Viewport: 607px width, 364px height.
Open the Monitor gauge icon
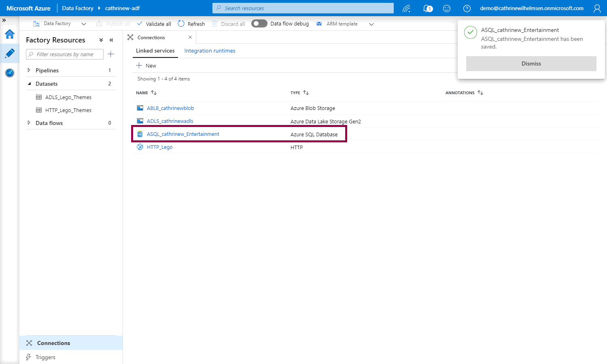pyautogui.click(x=10, y=73)
